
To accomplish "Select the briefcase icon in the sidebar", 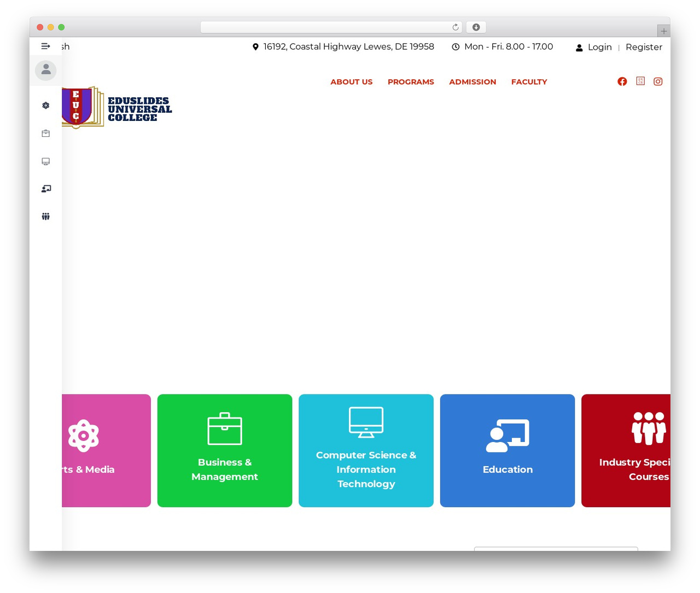I will pyautogui.click(x=46, y=133).
